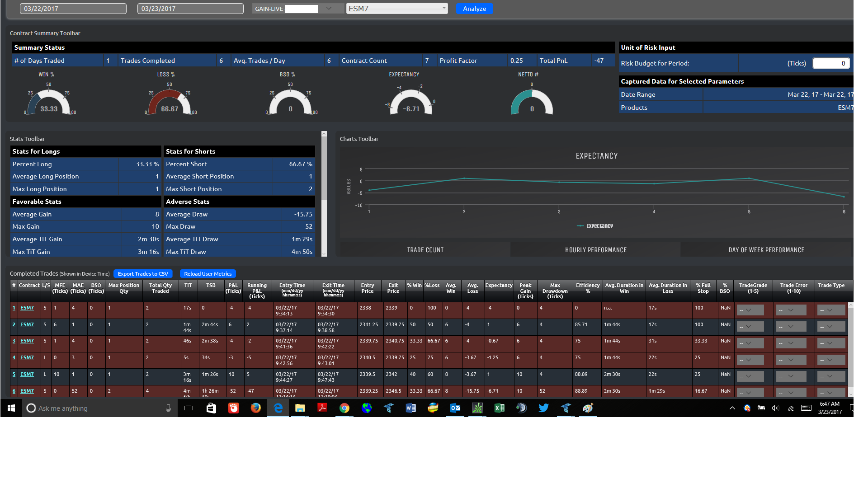Open the green starburst app in taskbar
868x488 pixels.
point(477,408)
